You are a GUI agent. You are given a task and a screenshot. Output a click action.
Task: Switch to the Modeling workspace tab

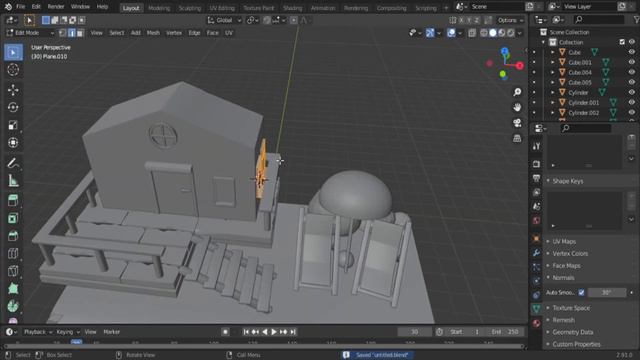[159, 8]
